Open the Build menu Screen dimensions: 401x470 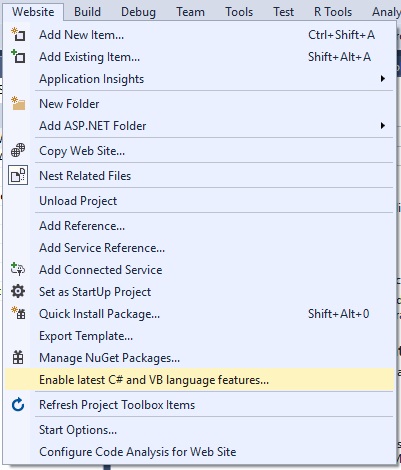tap(87, 12)
